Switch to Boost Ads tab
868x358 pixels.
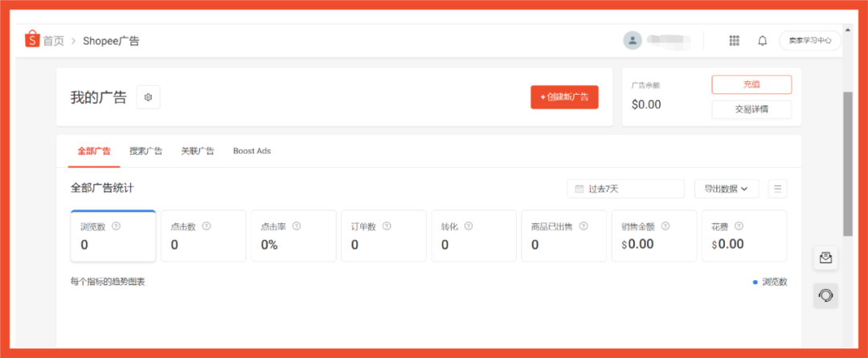coord(252,151)
